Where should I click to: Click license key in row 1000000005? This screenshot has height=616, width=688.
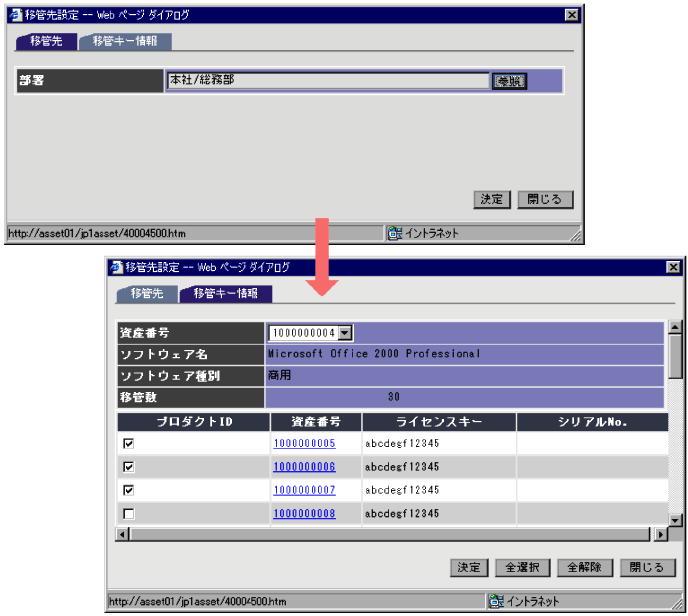[402, 444]
